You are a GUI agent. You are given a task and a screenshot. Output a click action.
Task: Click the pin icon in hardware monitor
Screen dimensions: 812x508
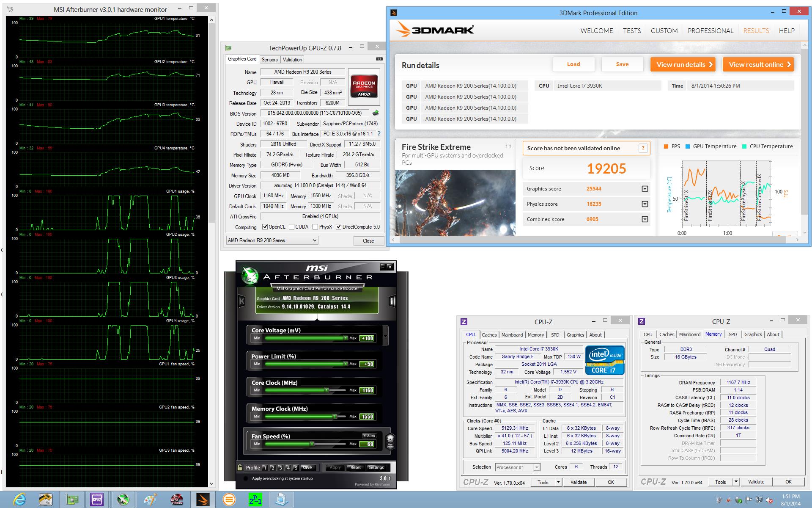pyautogui.click(x=11, y=9)
